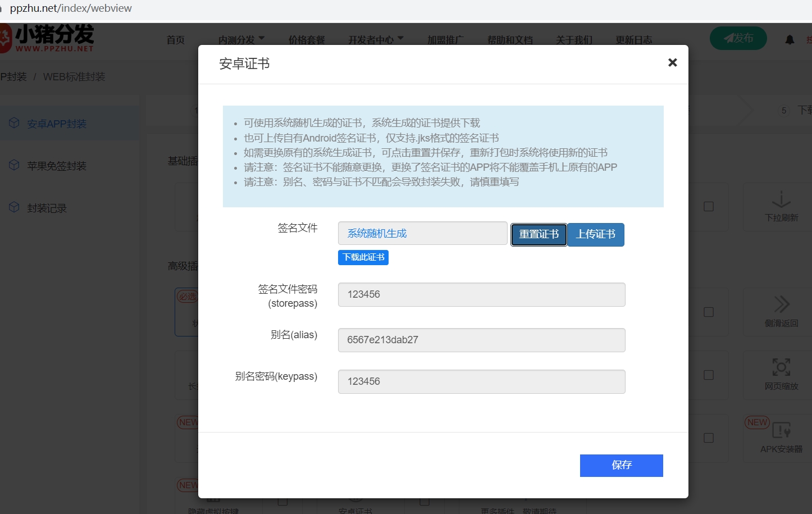Screen dimensions: 812x514
Task: Click the 侧滑返回 double-chevron icon
Action: pos(781,304)
